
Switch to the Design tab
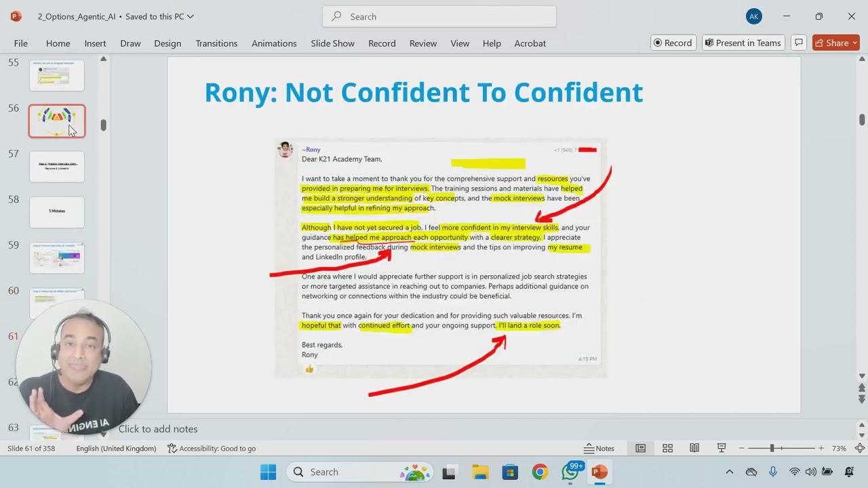(x=167, y=43)
